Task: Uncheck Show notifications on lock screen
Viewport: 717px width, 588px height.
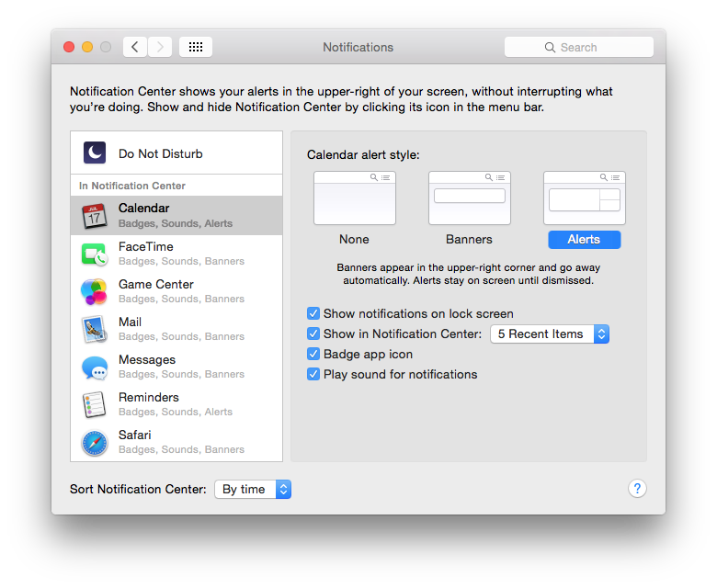Action: (313, 313)
